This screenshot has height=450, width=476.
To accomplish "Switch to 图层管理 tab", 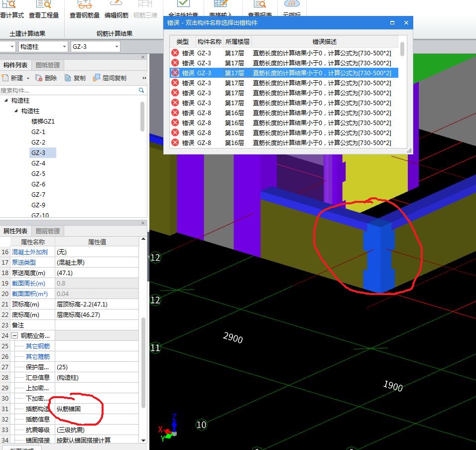I will (48, 231).
